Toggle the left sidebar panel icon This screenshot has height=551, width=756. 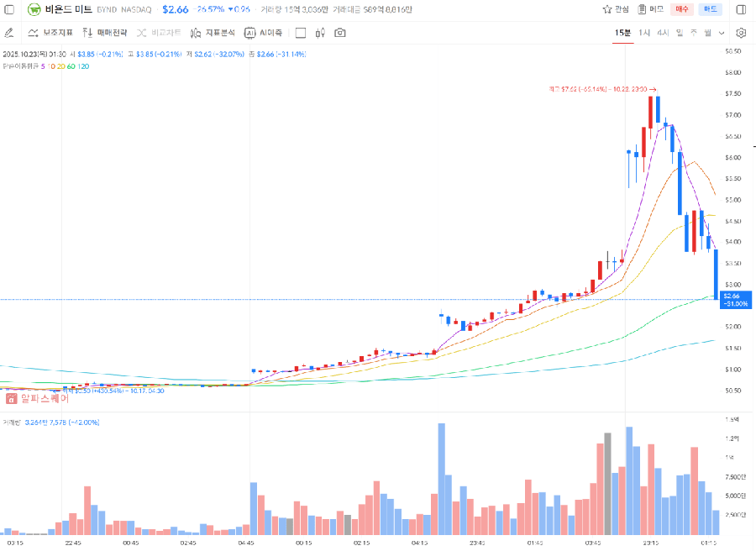click(x=11, y=9)
